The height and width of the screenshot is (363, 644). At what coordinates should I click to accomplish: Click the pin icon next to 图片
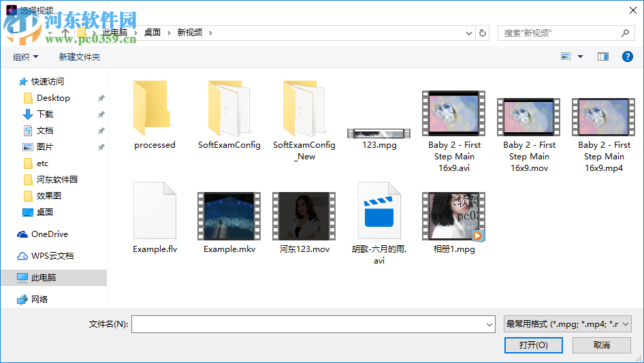click(101, 146)
